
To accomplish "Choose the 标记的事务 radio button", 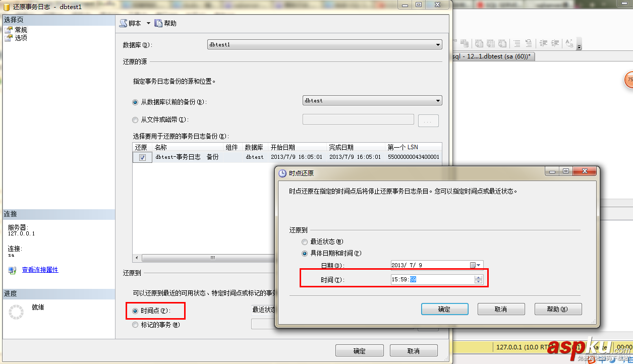I will pos(134,324).
